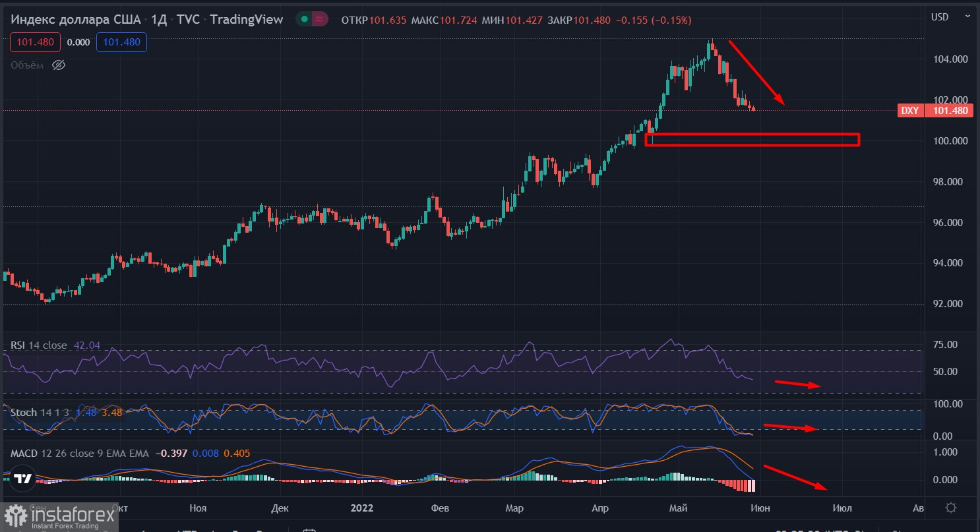This screenshot has width=980, height=532.
Task: Click the 92.000 price axis label
Action: coord(949,304)
